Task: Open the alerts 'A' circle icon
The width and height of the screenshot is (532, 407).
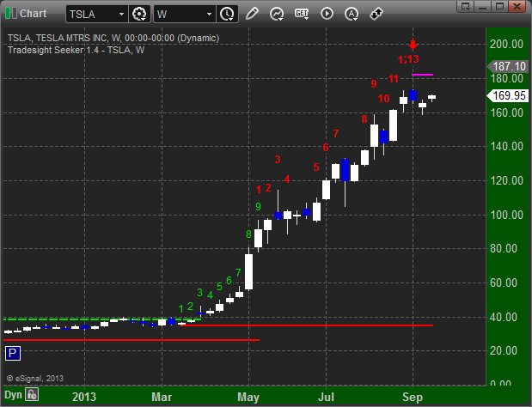Action: coord(352,14)
